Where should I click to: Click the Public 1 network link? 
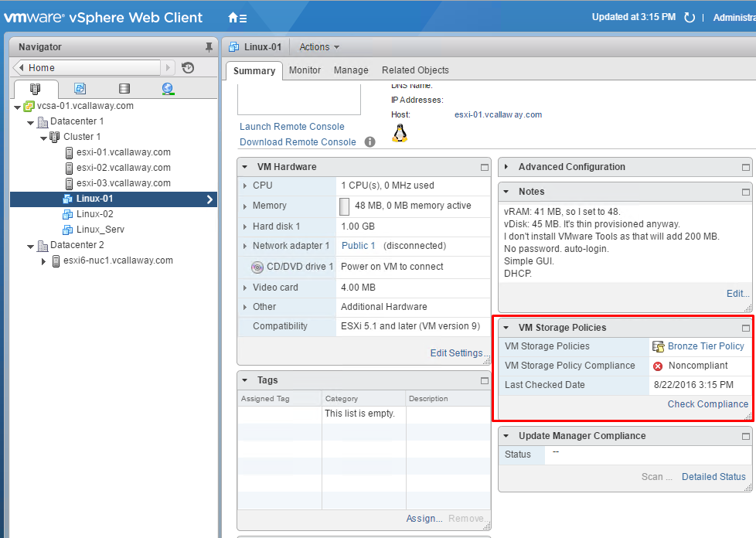358,246
